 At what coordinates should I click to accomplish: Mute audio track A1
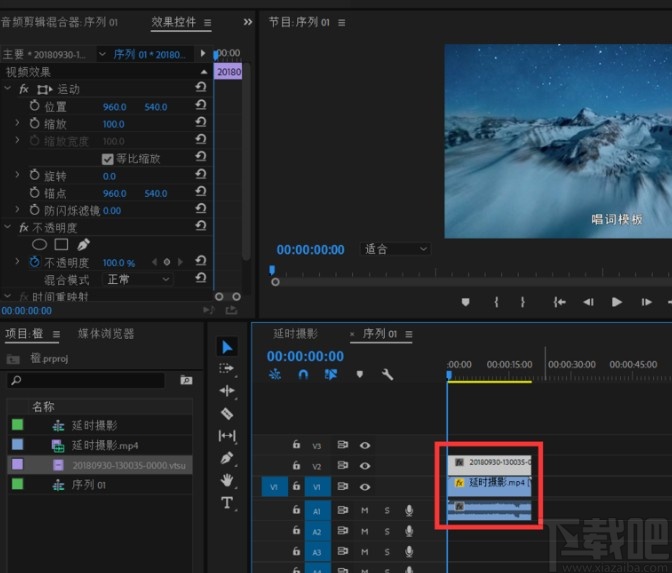point(365,510)
